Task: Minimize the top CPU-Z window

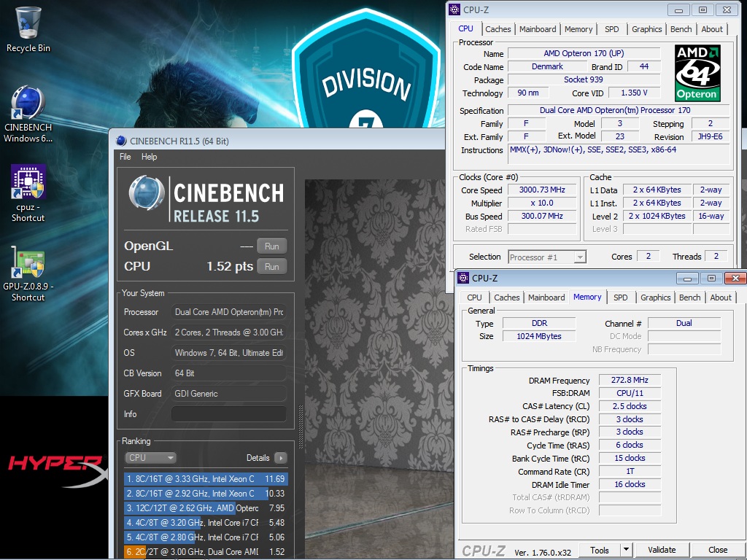Action: tap(679, 9)
